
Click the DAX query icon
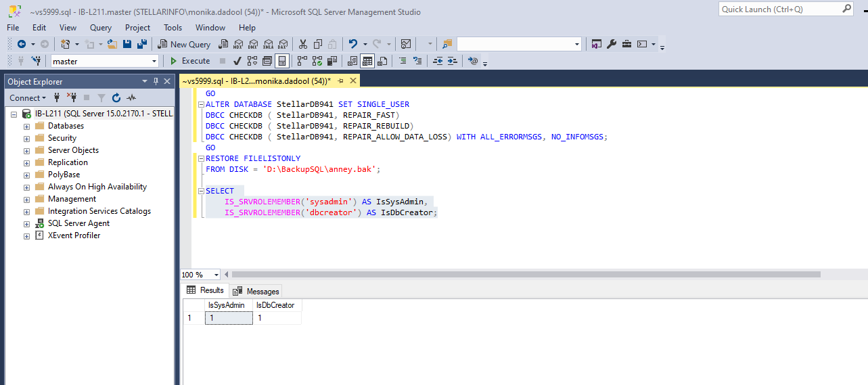click(283, 44)
